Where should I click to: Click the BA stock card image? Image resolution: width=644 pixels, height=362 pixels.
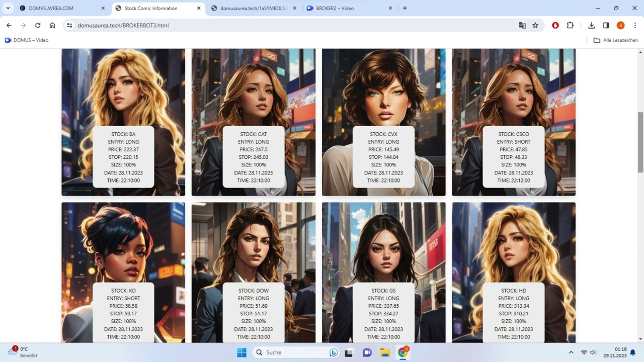123,122
